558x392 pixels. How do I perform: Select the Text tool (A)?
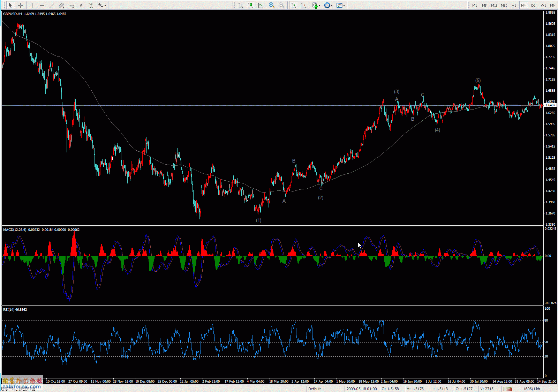pyautogui.click(x=81, y=5)
